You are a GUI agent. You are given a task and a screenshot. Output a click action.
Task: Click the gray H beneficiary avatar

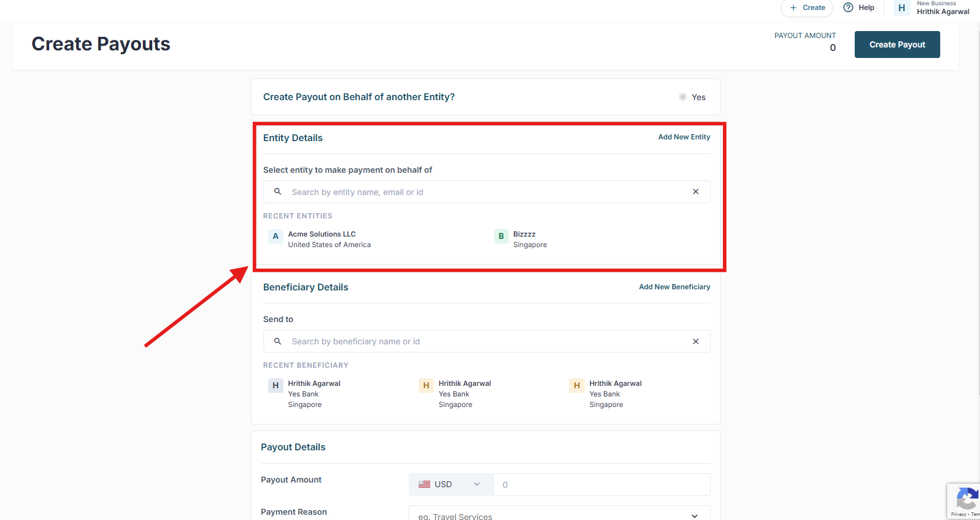click(x=276, y=385)
